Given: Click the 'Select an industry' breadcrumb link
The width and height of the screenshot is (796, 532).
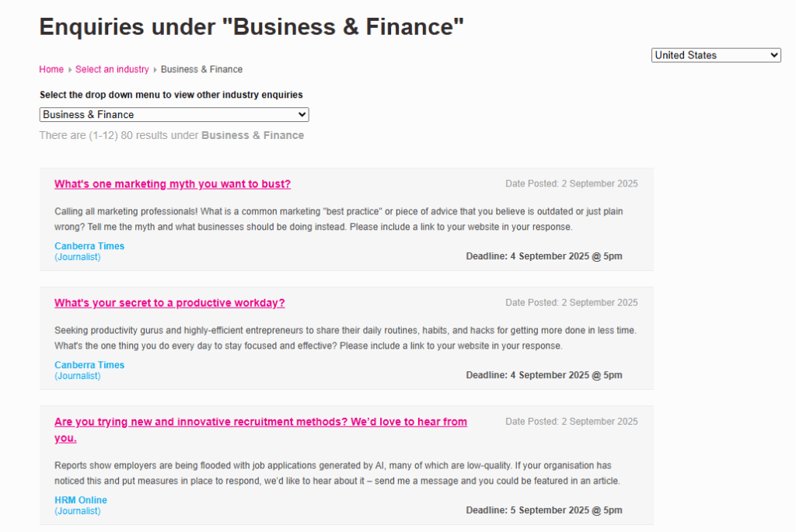Looking at the screenshot, I should pyautogui.click(x=112, y=69).
